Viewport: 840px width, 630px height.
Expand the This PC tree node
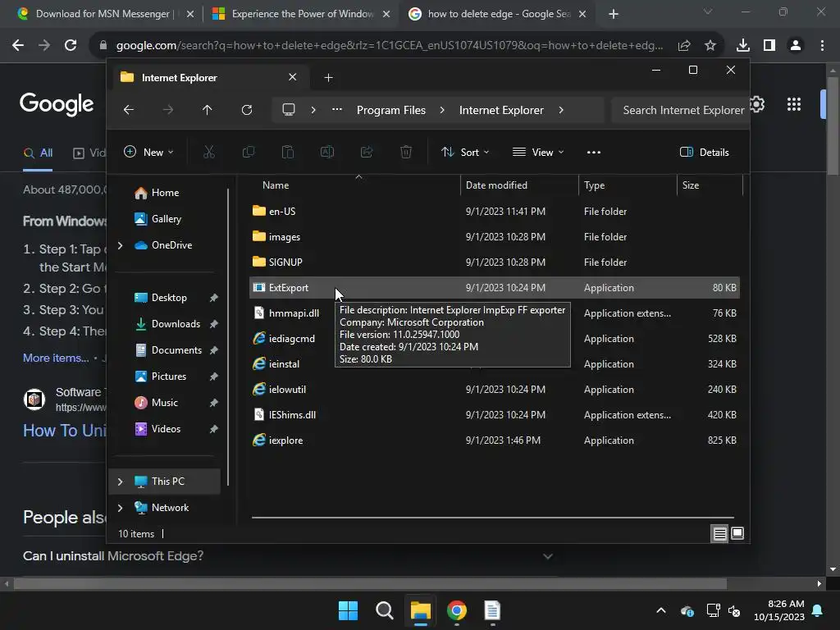point(120,482)
